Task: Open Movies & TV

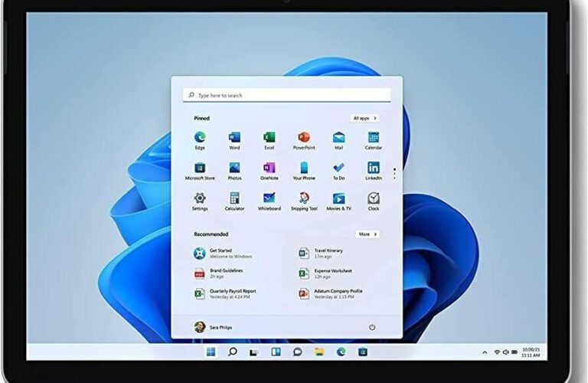Action: point(338,201)
